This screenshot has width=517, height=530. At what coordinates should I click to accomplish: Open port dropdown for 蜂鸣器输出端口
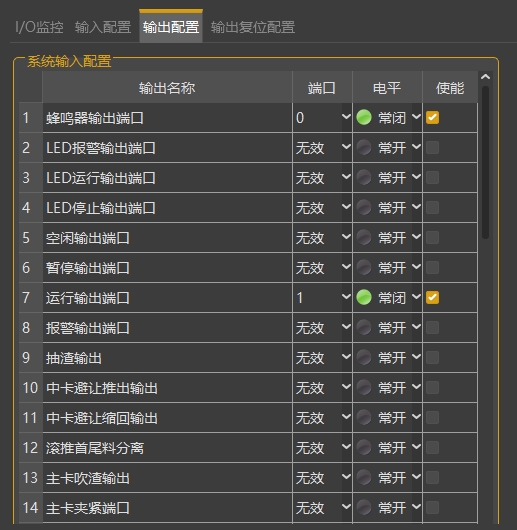(322, 118)
